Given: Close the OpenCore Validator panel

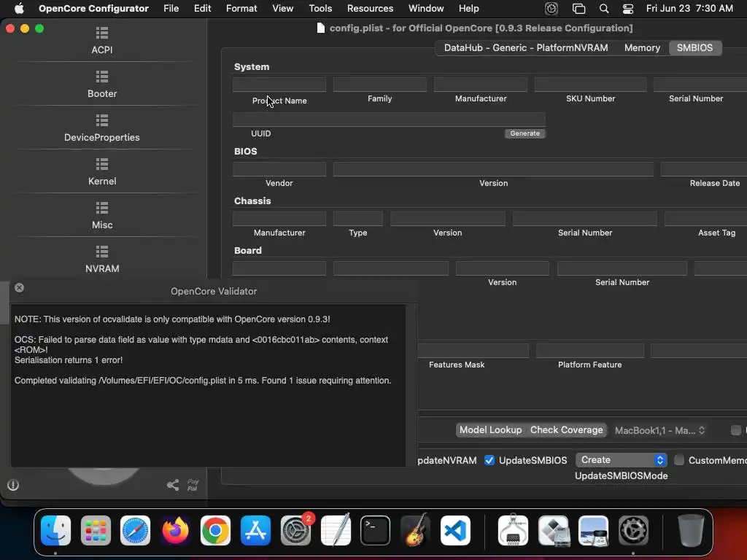Looking at the screenshot, I should point(19,287).
